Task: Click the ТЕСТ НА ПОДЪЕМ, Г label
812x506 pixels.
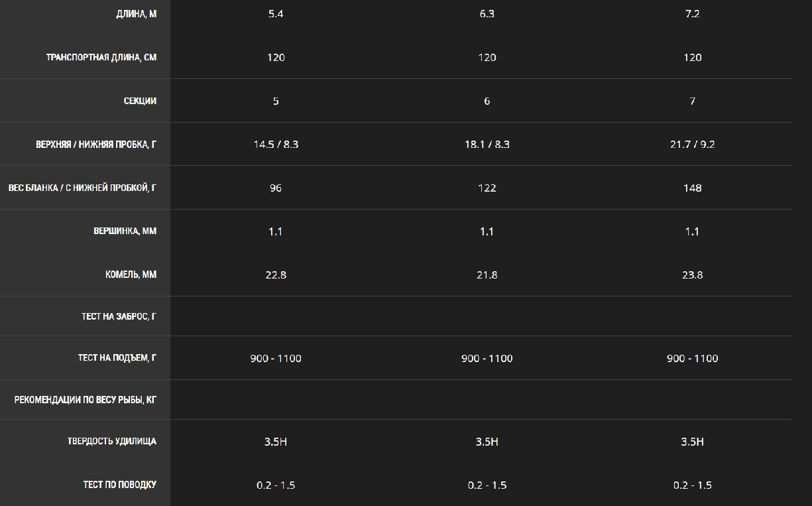Action: [x=117, y=358]
